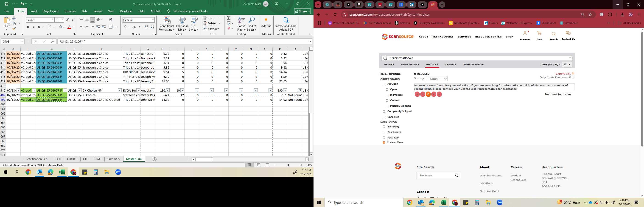Expand the invoice search box dropdown arrow
The height and width of the screenshot is (207, 644).
[570, 58]
